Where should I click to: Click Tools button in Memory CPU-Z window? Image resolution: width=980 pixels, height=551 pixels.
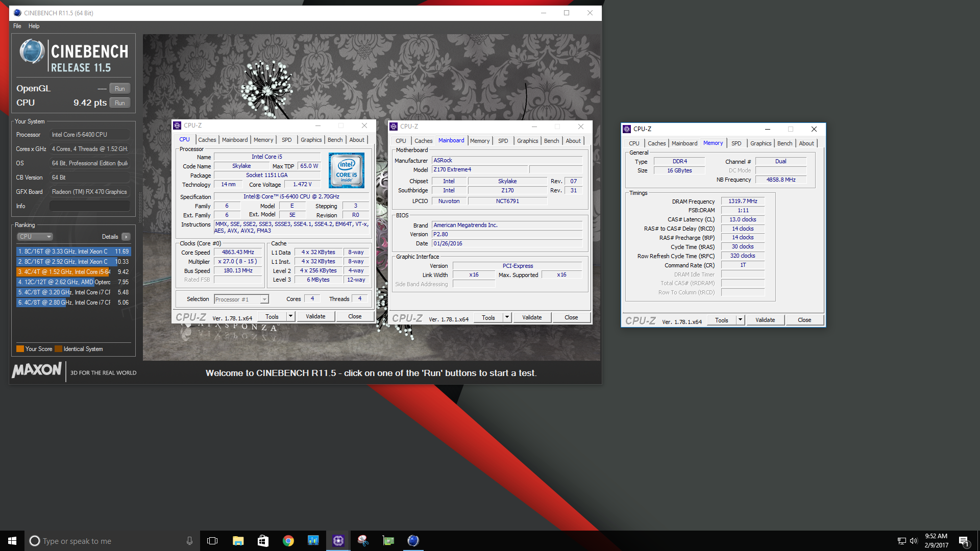(x=722, y=320)
